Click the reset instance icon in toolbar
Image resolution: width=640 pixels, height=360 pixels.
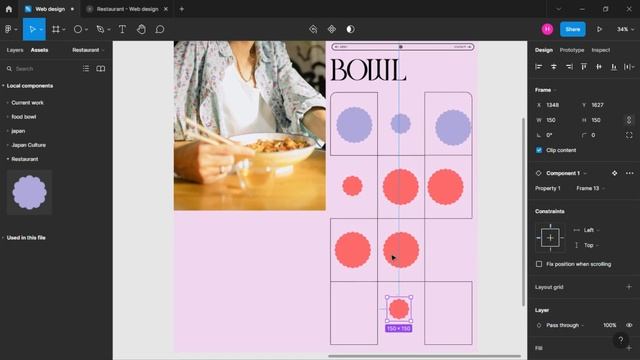pyautogui.click(x=313, y=29)
